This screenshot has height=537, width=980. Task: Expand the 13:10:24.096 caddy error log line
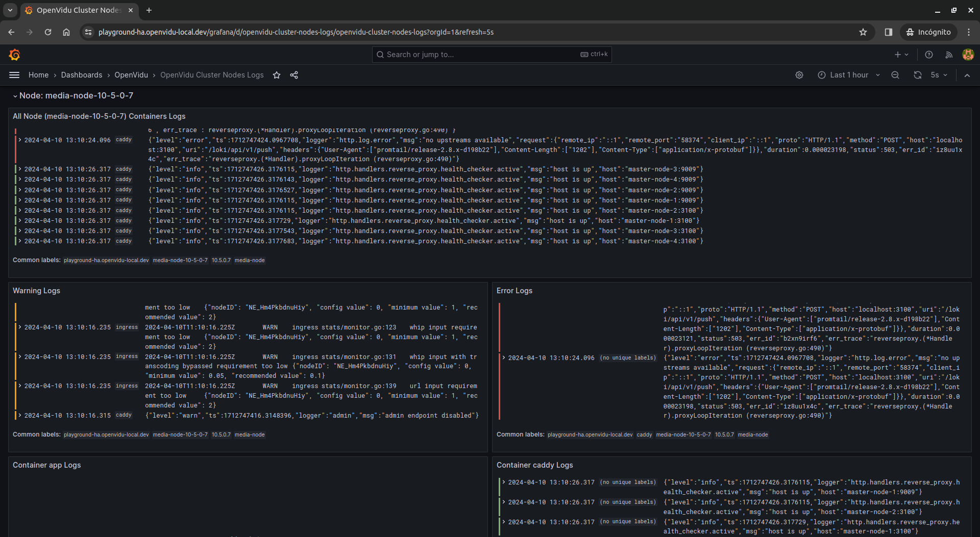point(20,140)
